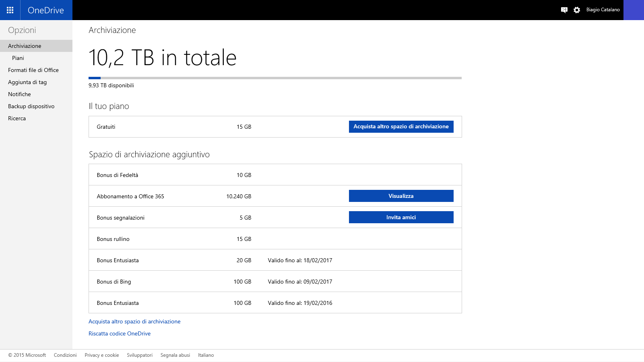This screenshot has width=644, height=362.
Task: Click the 10.240 GB value
Action: point(239,196)
